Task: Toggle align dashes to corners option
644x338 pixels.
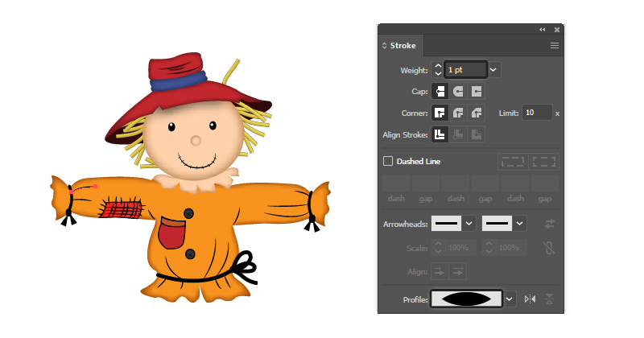Action: [544, 161]
